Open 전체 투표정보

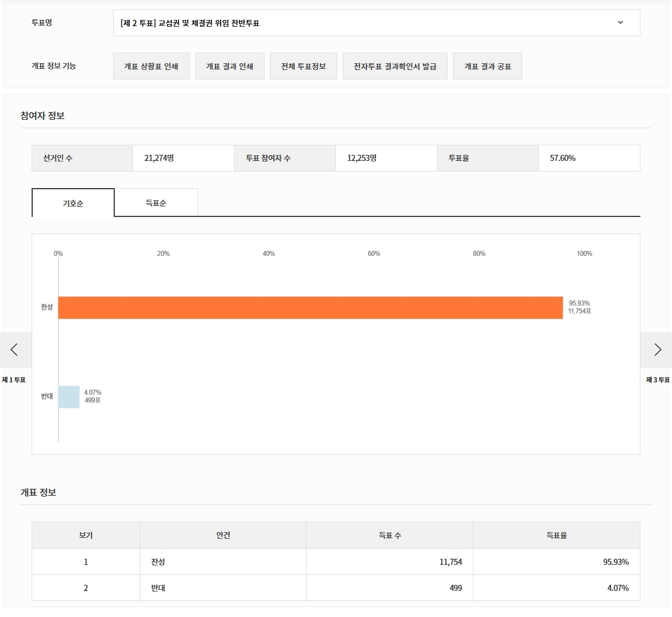tap(303, 66)
